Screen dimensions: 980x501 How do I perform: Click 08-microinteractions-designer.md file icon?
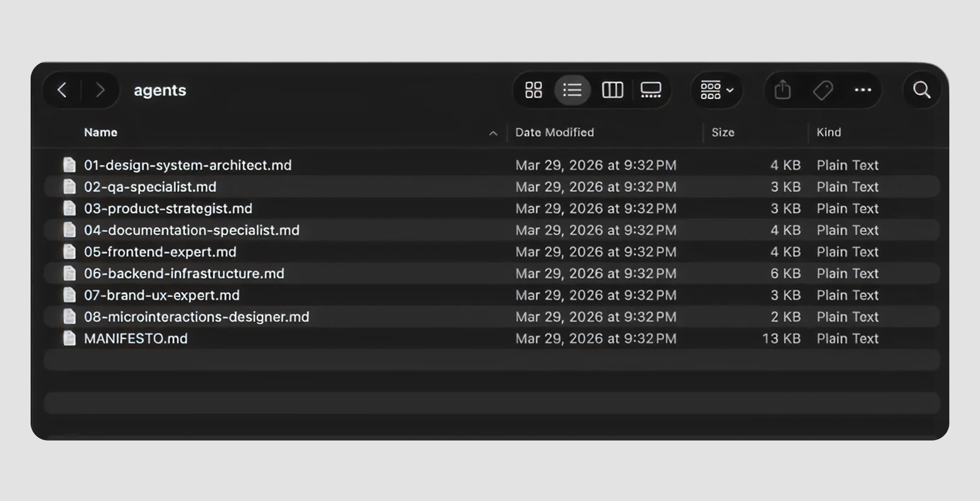(69, 317)
